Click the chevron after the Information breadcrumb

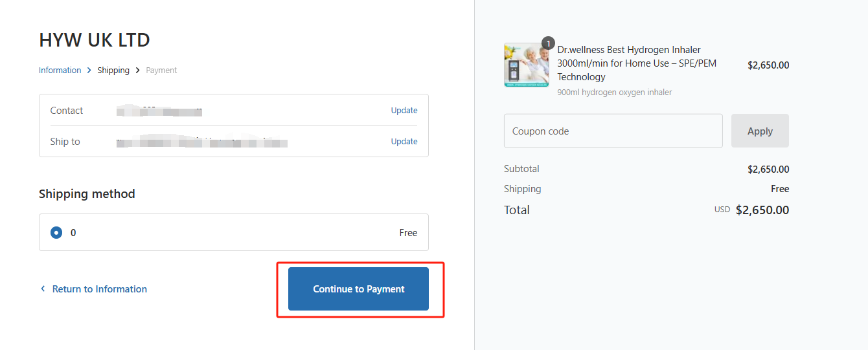89,71
